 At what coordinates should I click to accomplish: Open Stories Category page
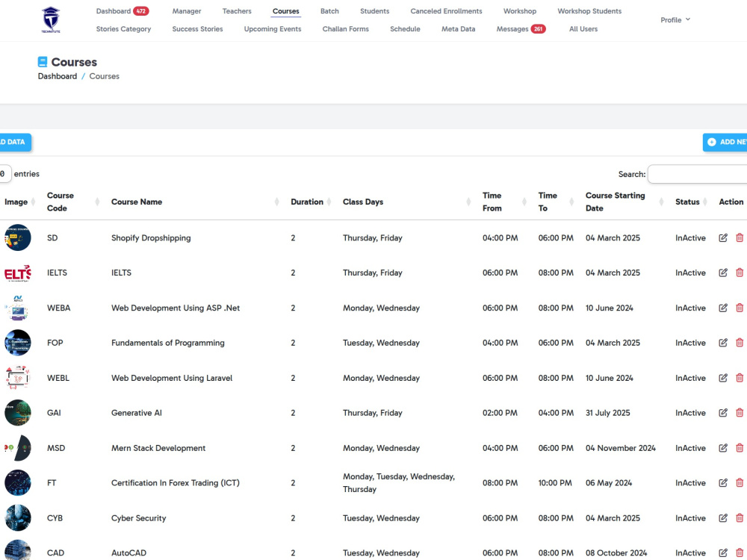(x=123, y=29)
